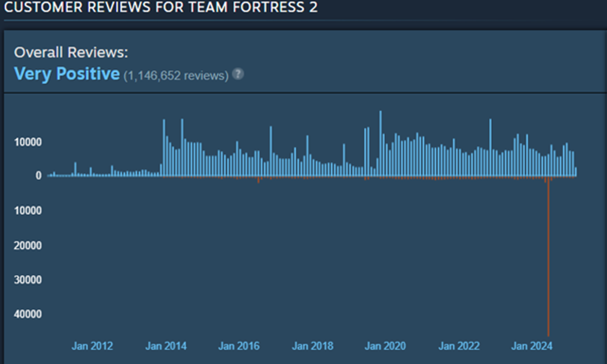607x364 pixels.
Task: Select the rightmost blue bar in the chart
Action: pyautogui.click(x=575, y=172)
